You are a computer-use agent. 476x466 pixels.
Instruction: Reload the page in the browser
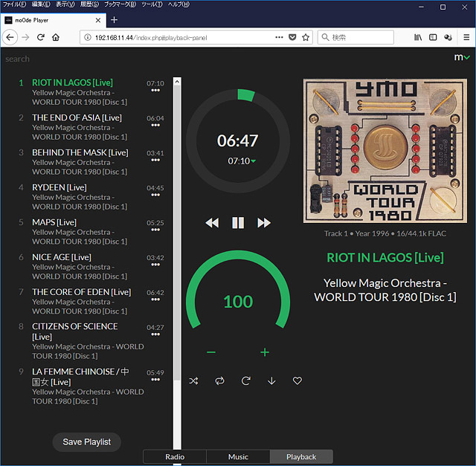[x=41, y=37]
